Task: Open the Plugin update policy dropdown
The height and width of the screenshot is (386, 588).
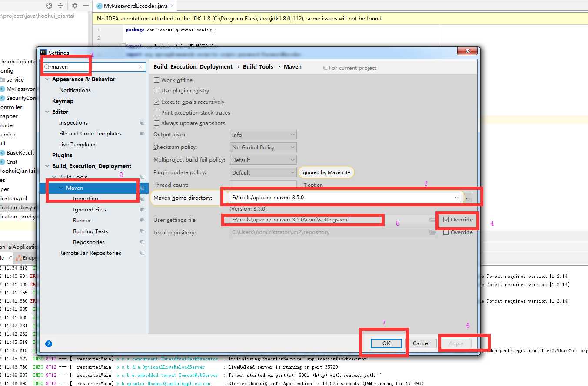Action: [x=263, y=173]
